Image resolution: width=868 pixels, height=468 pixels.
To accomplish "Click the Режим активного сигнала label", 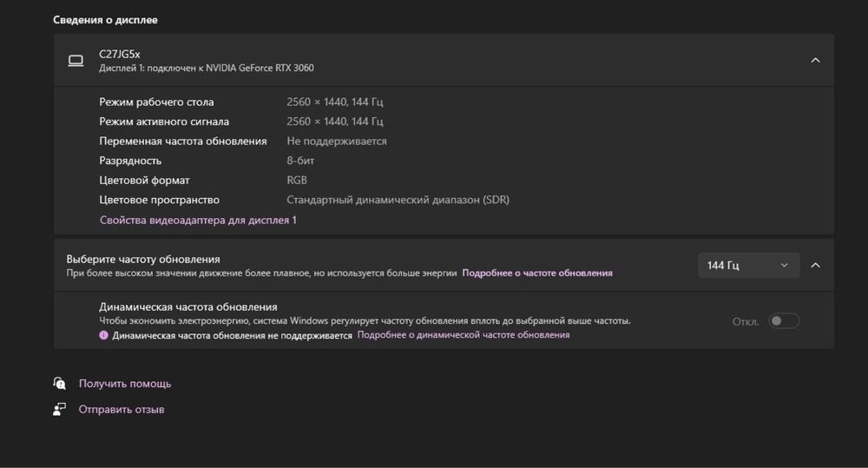I will 164,122.
